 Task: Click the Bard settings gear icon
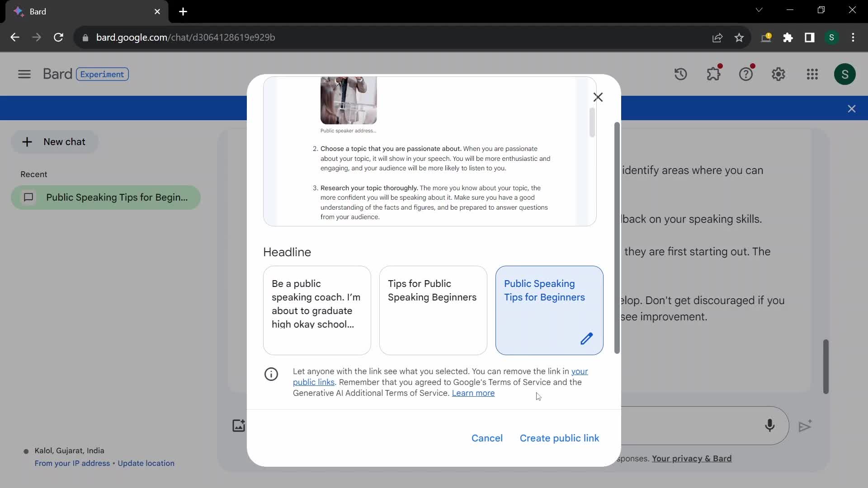[778, 74]
